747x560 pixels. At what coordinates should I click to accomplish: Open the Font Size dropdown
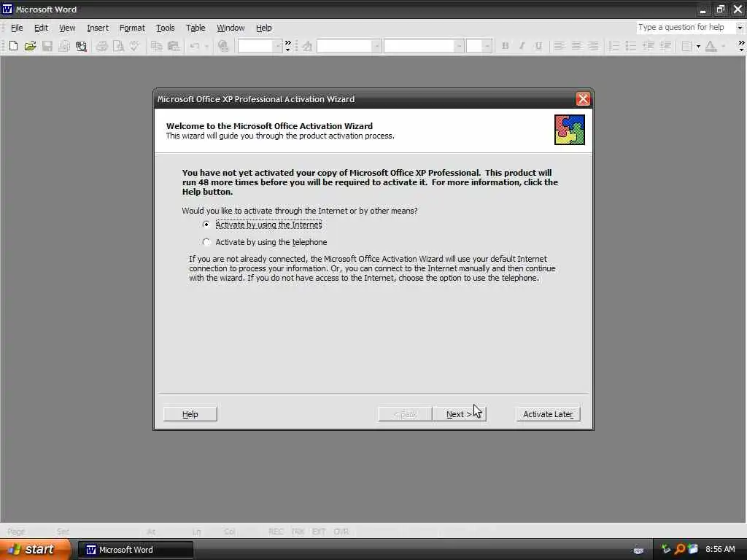[487, 46]
